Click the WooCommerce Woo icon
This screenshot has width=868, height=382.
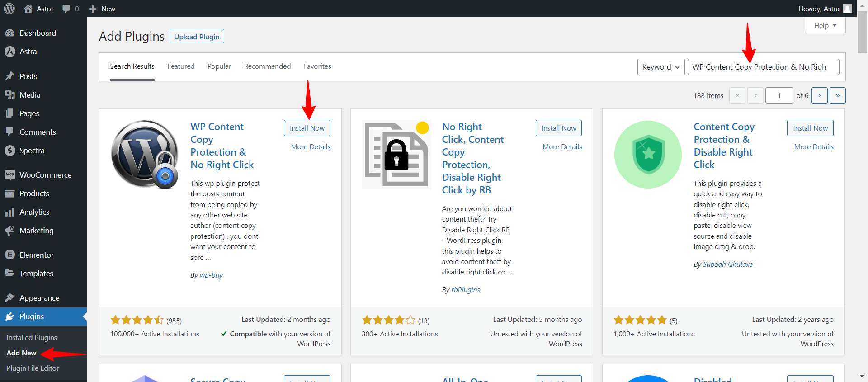10,175
